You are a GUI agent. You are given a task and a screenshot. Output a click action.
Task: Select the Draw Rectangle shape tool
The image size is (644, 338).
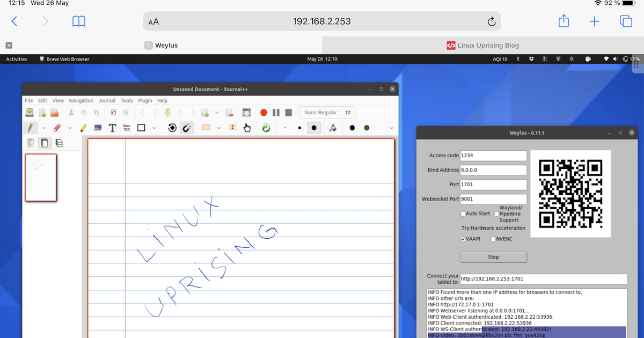click(x=141, y=128)
